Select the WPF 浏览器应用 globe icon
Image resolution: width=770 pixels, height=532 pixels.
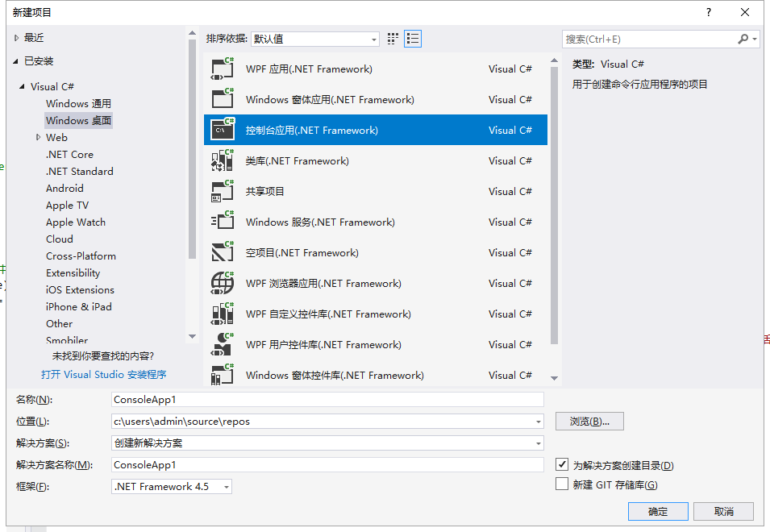click(x=222, y=283)
